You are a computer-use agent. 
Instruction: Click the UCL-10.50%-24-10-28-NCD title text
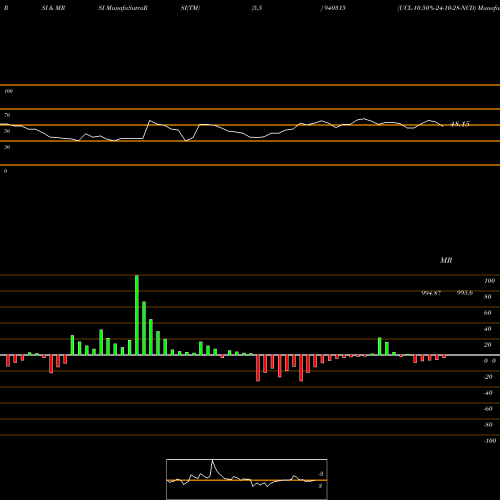(x=437, y=8)
